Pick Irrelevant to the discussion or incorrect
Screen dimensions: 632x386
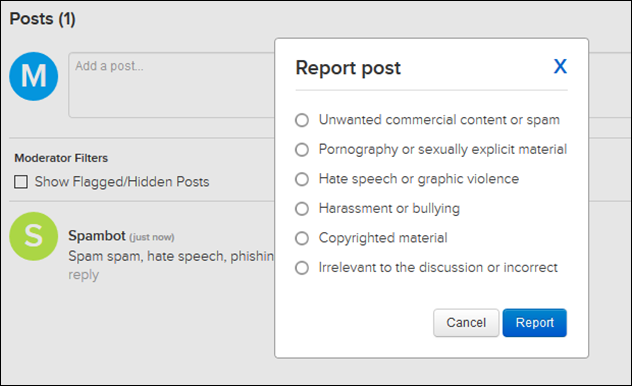(302, 268)
